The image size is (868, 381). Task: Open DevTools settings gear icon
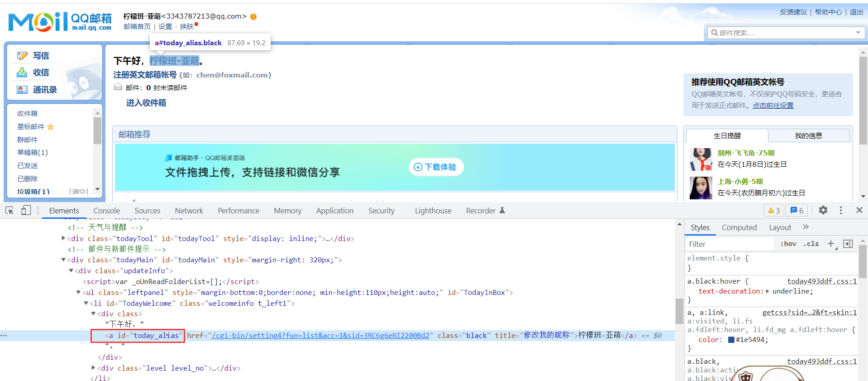823,210
